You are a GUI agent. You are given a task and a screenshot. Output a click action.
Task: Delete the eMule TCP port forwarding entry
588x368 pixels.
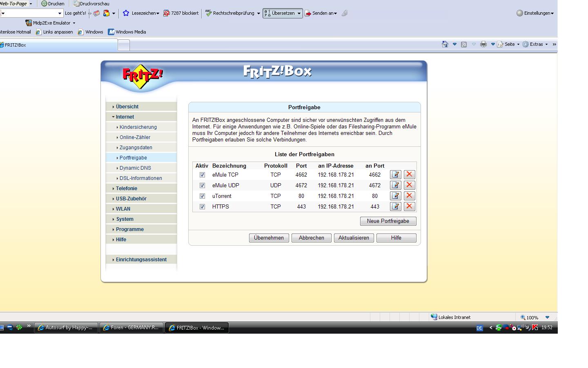[409, 175]
